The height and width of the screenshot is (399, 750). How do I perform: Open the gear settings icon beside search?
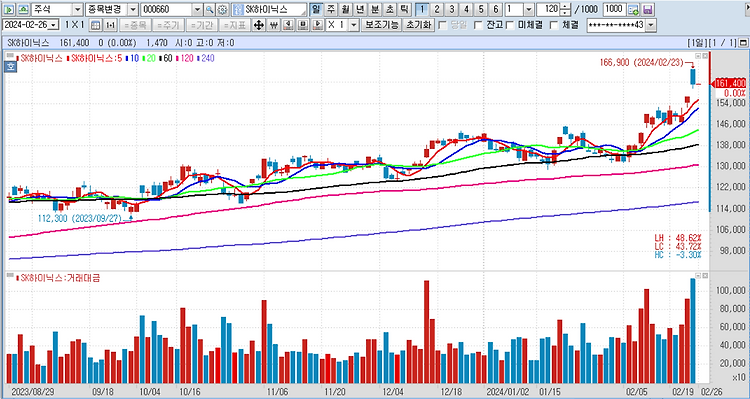pyautogui.click(x=222, y=10)
